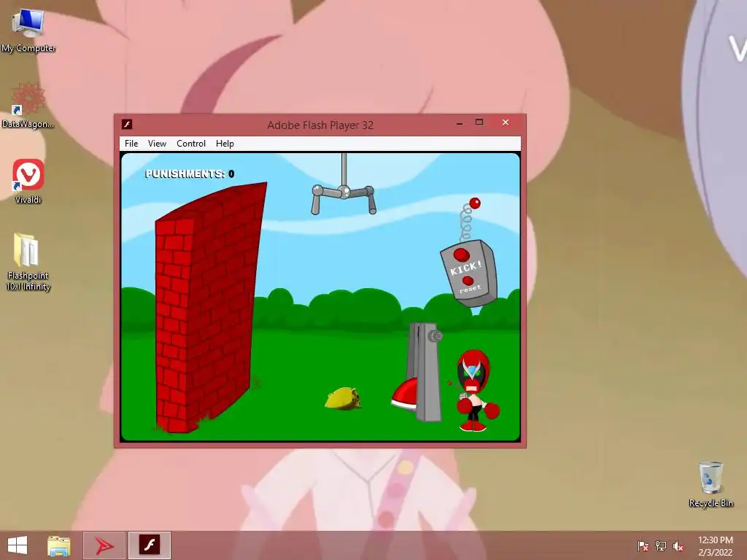Open File Explorer from the taskbar
Image resolution: width=747 pixels, height=560 pixels.
pos(59,545)
